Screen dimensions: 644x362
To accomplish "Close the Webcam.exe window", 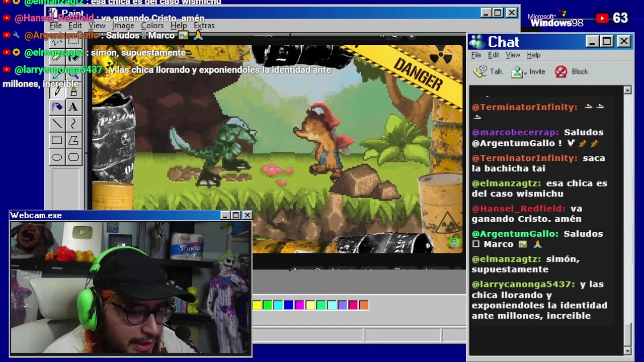I will pyautogui.click(x=247, y=215).
